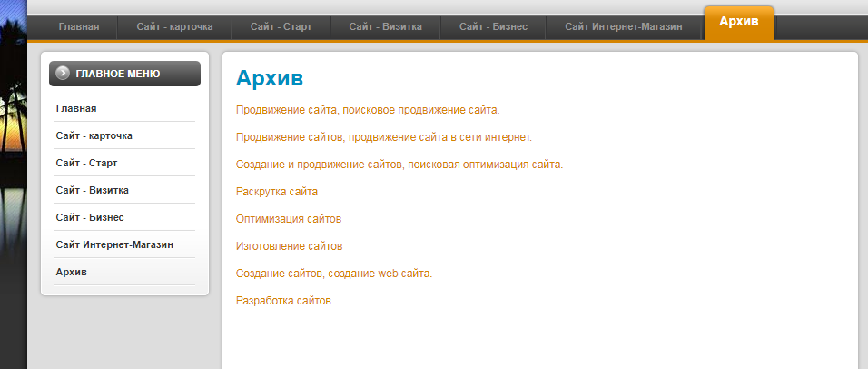
Task: Open the Главная tab in top navigation
Action: tap(79, 27)
